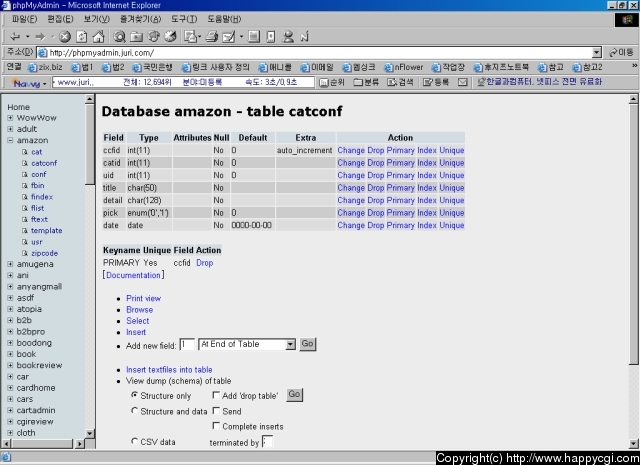Click Go button next to Add new field
640x465 pixels.
coord(307,344)
